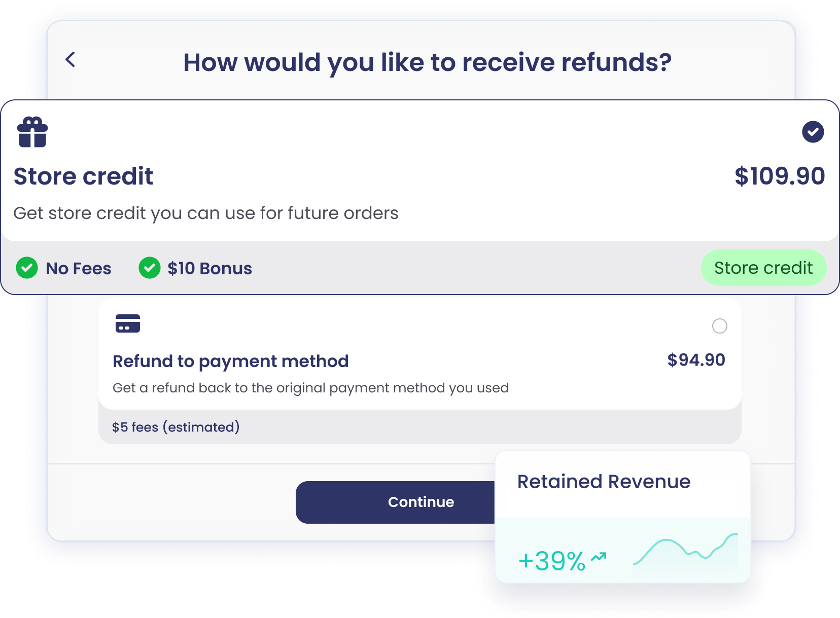Click the Retained Revenue sparkline chart
The image size is (840, 618).
[685, 551]
